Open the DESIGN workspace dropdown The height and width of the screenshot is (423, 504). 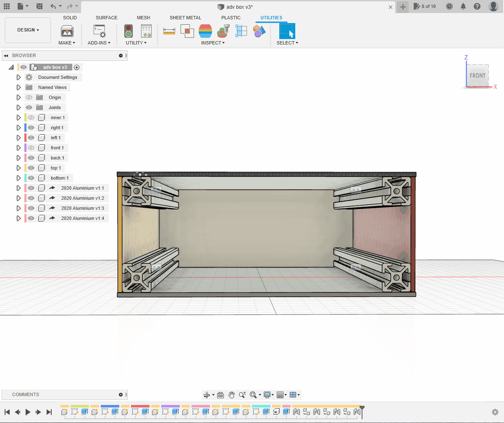[x=28, y=30]
